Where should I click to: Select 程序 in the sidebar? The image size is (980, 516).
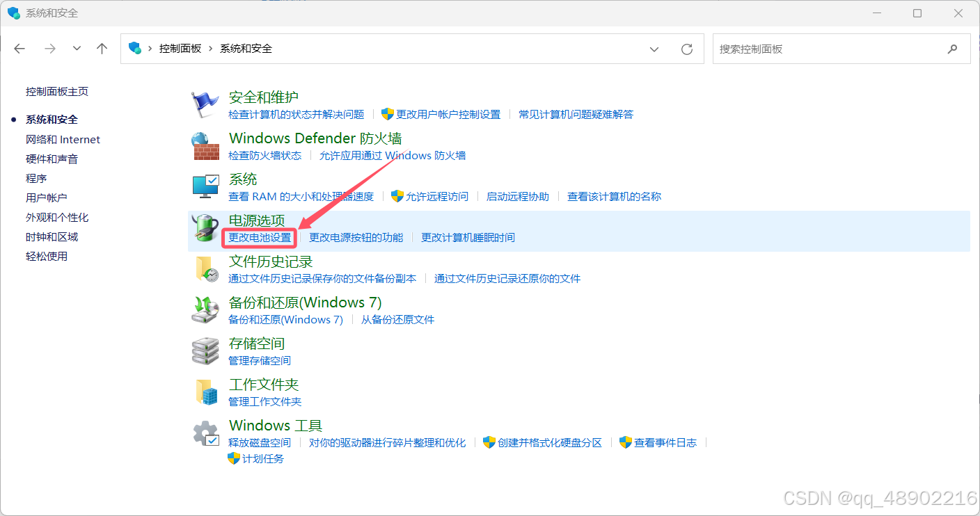pos(36,179)
